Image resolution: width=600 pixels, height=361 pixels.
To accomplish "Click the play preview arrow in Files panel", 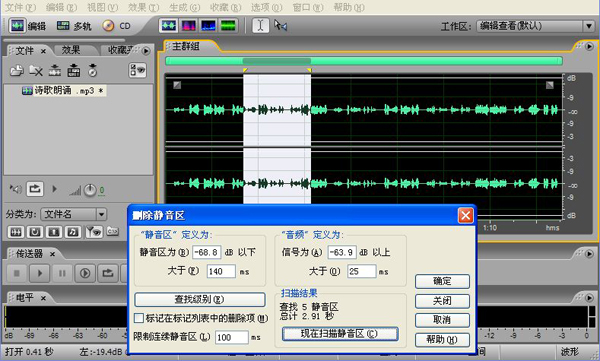I will click(54, 189).
